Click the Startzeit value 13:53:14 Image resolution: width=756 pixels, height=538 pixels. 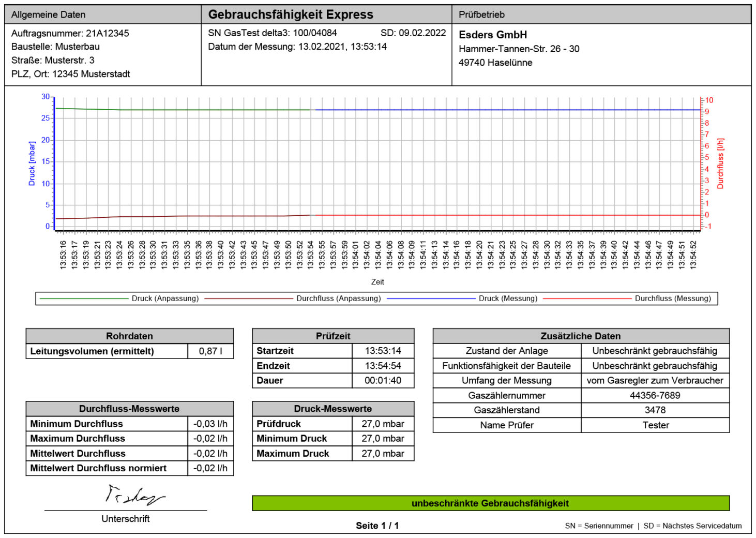[x=383, y=351]
